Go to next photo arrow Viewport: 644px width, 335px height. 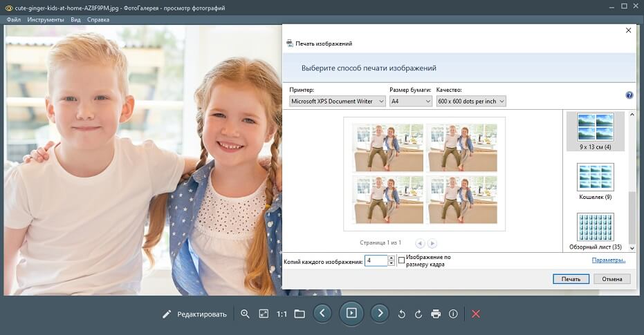click(x=380, y=314)
